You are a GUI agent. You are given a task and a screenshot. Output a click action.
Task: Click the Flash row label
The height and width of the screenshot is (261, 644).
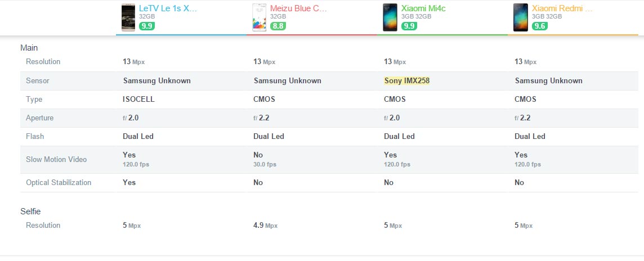35,136
